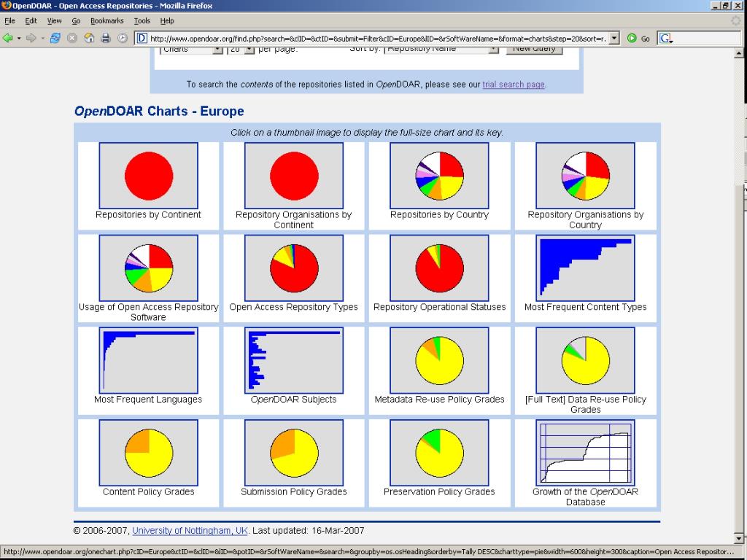Reload the page with the Refresh icon
The width and height of the screenshot is (747, 560).
(x=55, y=38)
